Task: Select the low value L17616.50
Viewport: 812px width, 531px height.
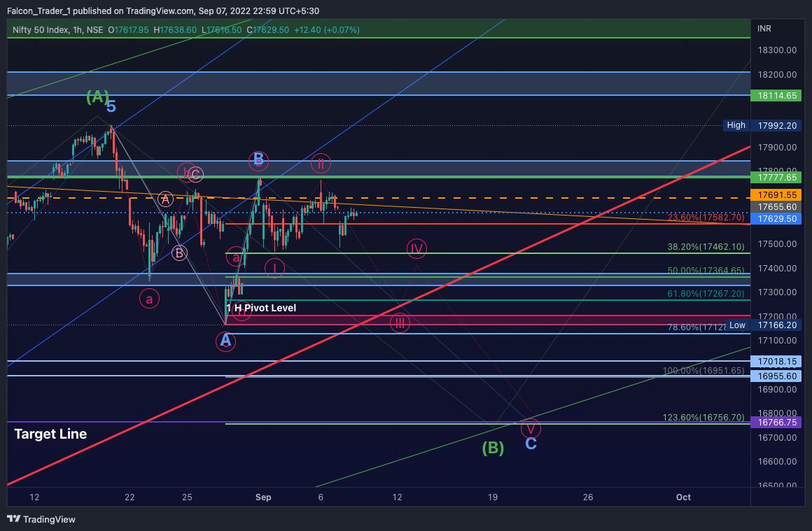Action: click(x=222, y=30)
